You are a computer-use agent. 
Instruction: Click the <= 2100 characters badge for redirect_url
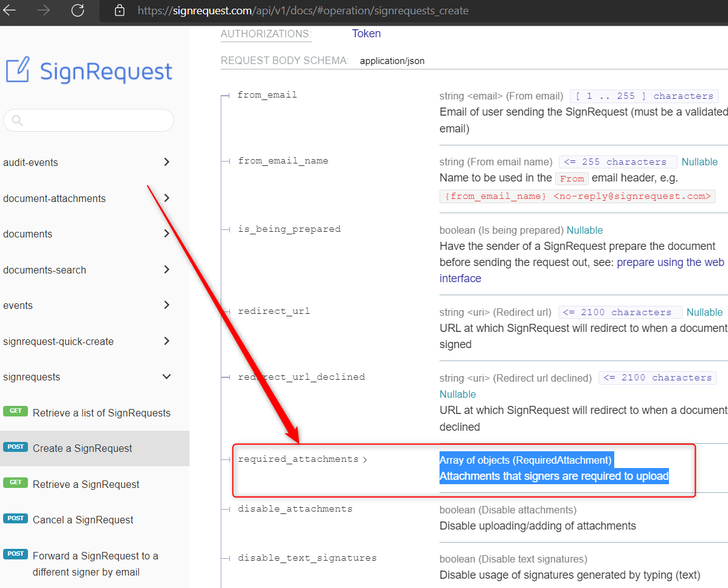620,312
